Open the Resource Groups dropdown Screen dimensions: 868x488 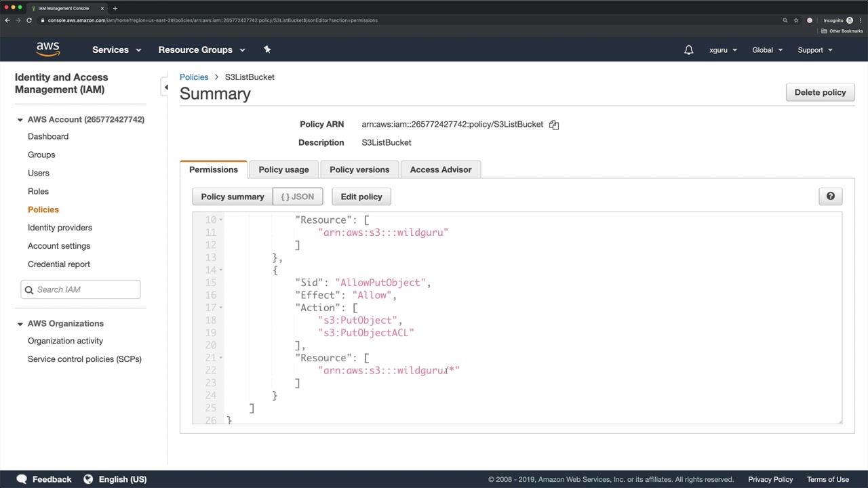click(201, 50)
